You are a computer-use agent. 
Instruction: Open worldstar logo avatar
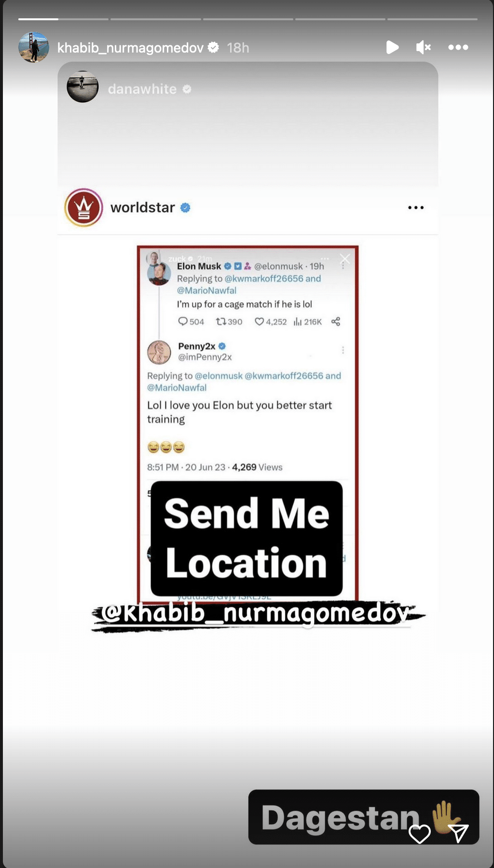pos(84,207)
